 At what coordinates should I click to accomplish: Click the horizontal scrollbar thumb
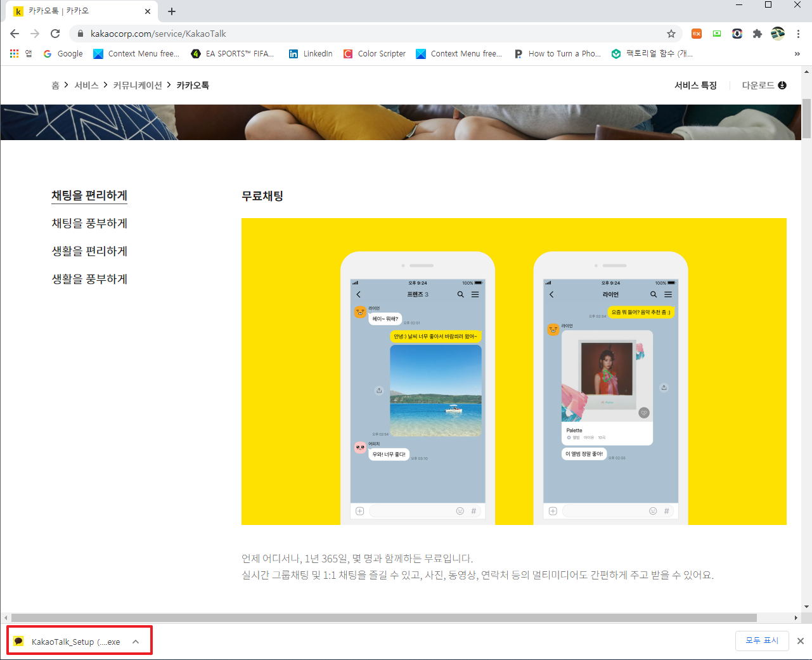(x=384, y=618)
